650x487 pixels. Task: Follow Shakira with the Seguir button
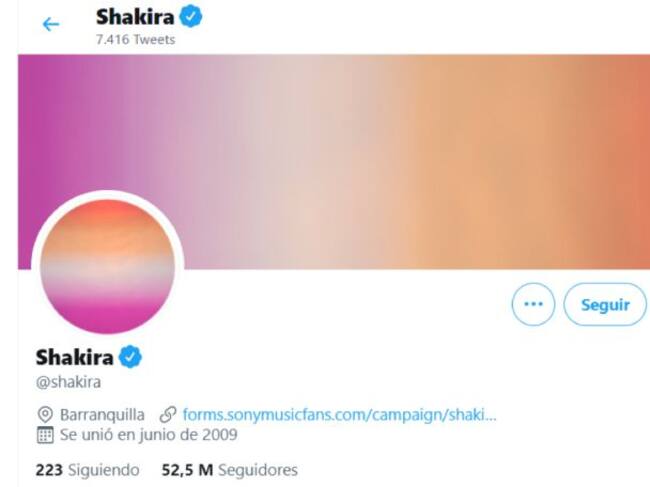pyautogui.click(x=605, y=304)
